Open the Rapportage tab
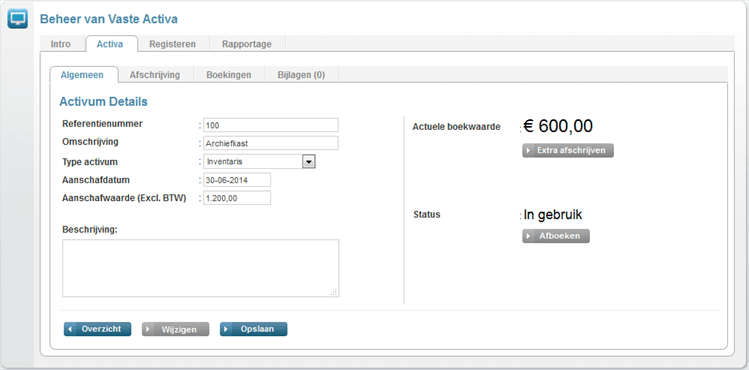Screen dimensions: 749x370 (x=246, y=44)
